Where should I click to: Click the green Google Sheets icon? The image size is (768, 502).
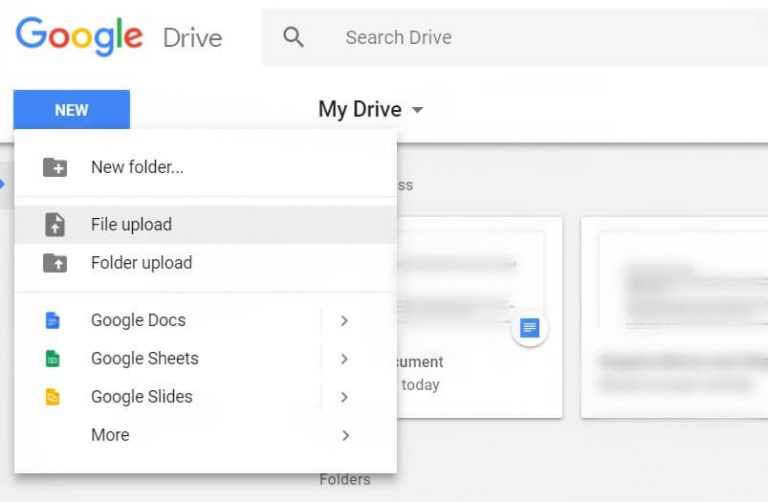click(52, 359)
